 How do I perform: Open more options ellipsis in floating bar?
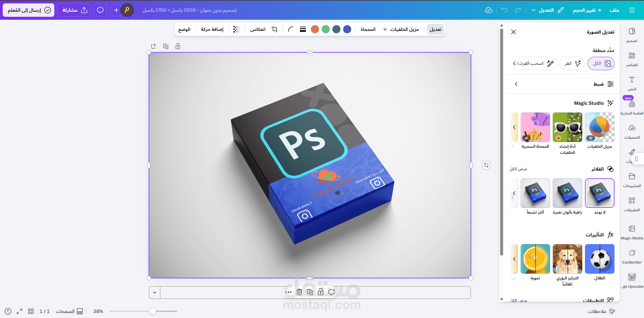click(x=288, y=292)
